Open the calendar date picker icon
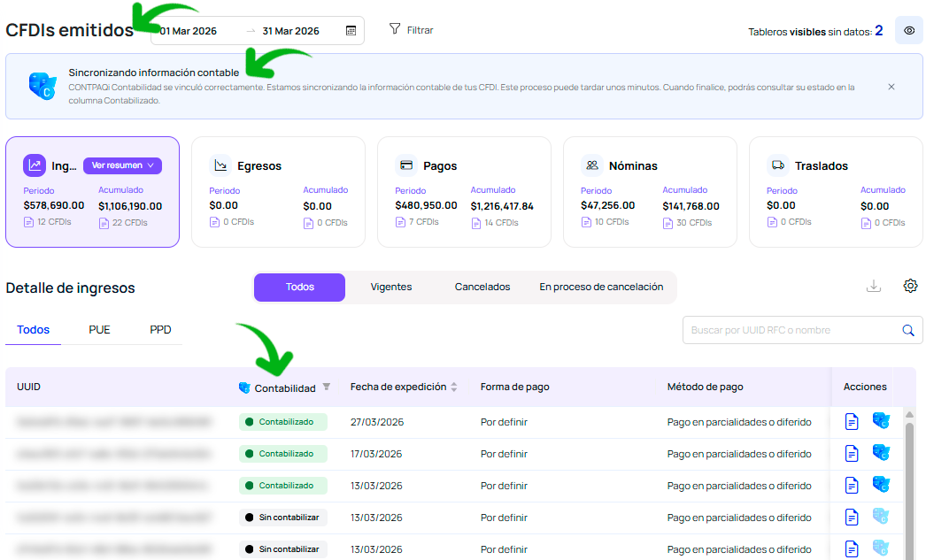 [351, 31]
